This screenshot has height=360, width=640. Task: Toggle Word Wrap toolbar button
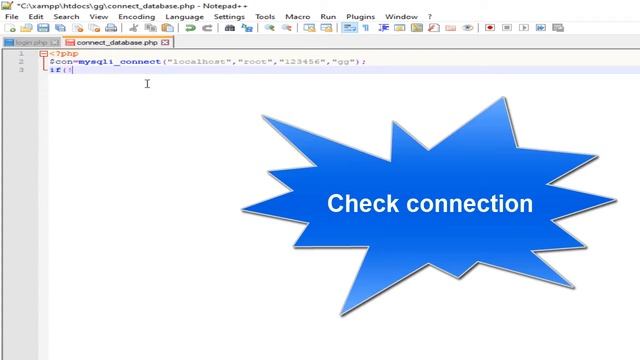click(x=349, y=28)
